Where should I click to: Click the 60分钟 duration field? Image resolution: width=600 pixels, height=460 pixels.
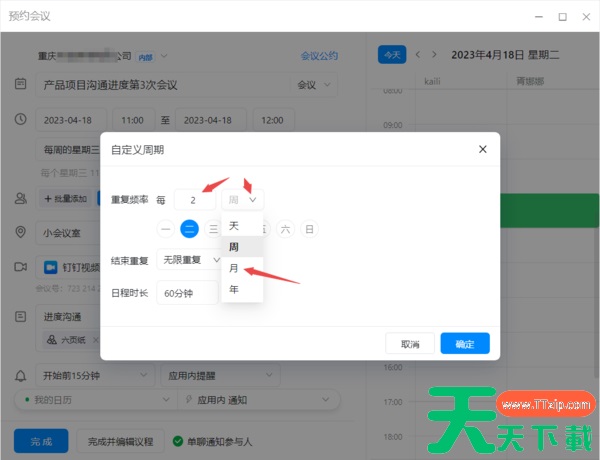[x=187, y=293]
